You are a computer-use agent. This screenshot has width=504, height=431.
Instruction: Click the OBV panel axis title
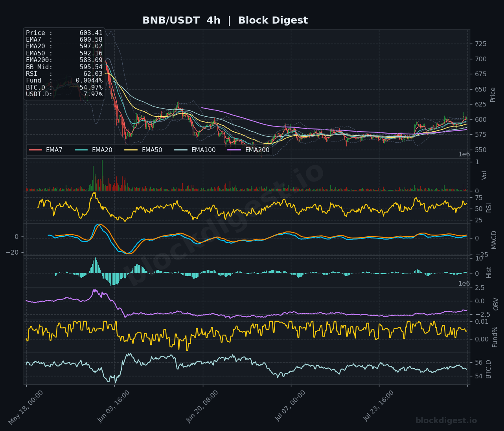point(496,304)
